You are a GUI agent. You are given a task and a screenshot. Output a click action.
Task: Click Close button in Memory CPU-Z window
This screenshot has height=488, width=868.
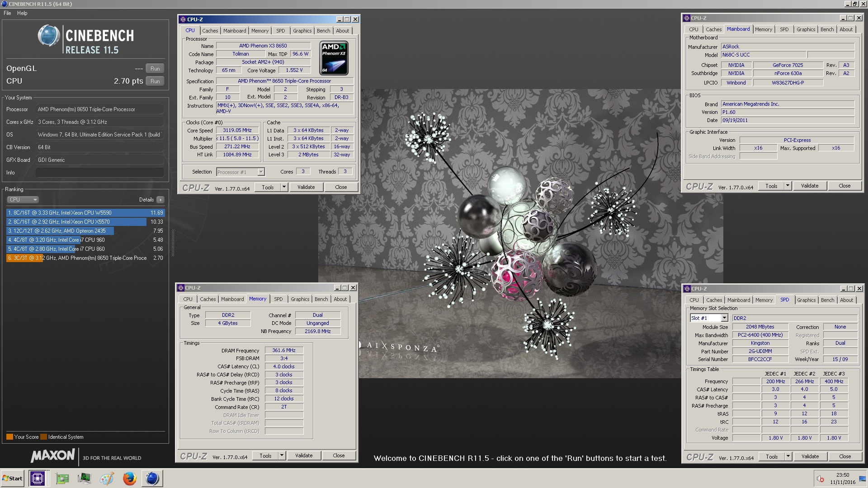pos(339,455)
